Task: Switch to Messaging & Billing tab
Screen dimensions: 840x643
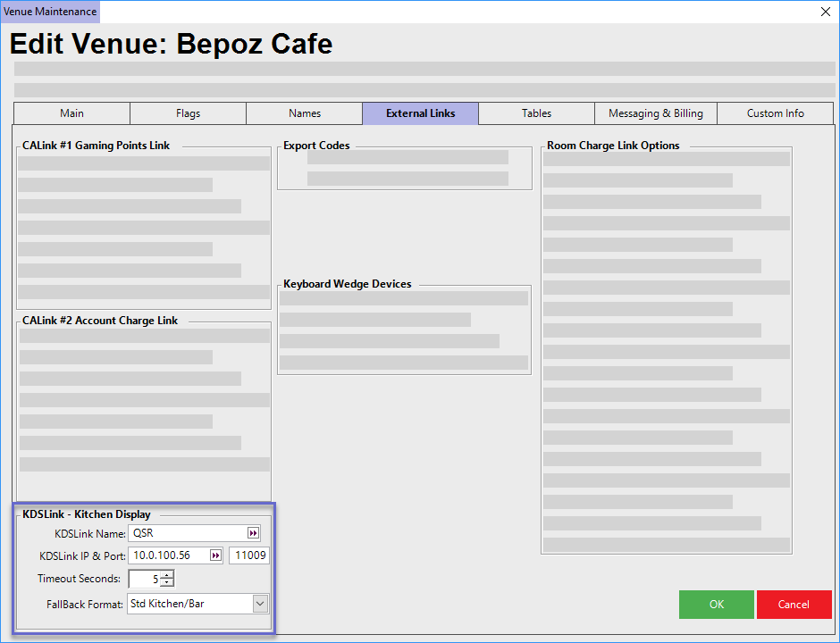Action: (655, 113)
